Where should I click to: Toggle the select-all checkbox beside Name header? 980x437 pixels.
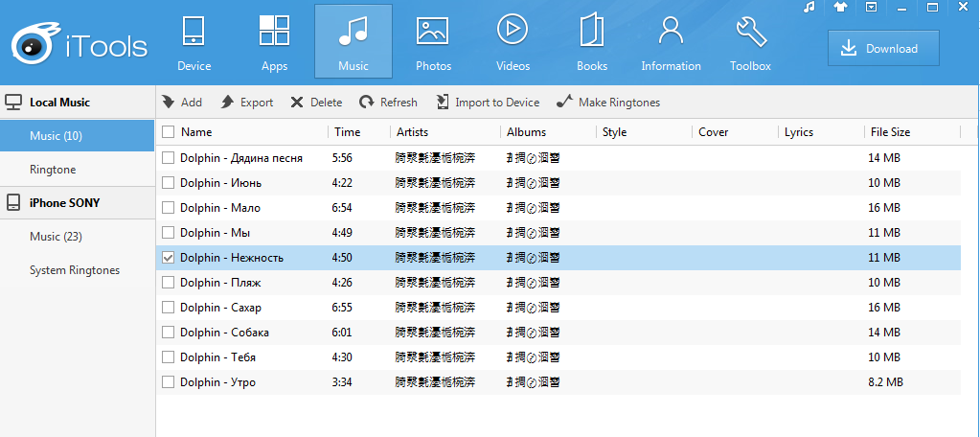point(169,132)
